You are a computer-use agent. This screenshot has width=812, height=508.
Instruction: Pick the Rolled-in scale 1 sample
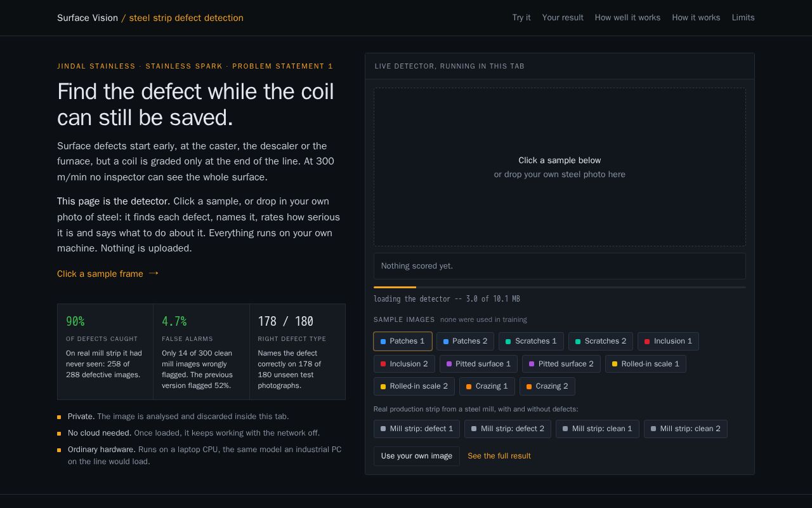coord(646,364)
